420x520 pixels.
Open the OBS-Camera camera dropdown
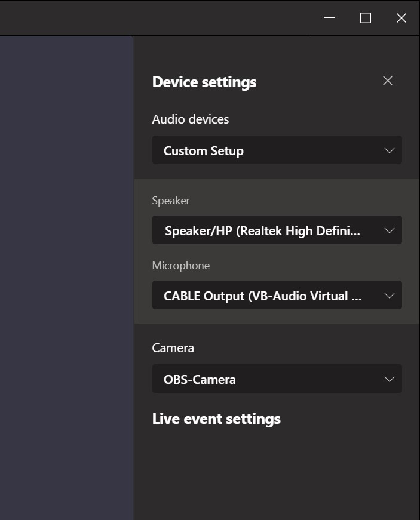tap(277, 379)
